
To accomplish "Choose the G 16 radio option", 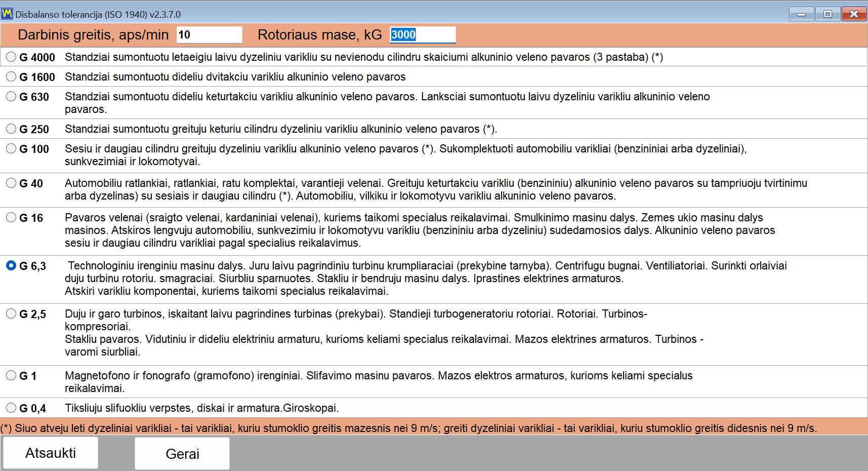I will point(11,218).
